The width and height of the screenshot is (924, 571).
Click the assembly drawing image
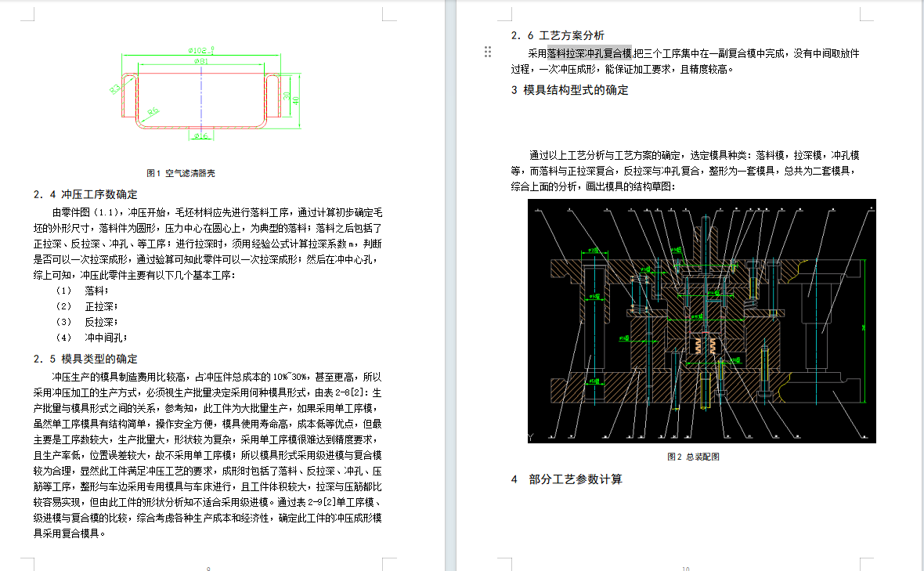702,320
